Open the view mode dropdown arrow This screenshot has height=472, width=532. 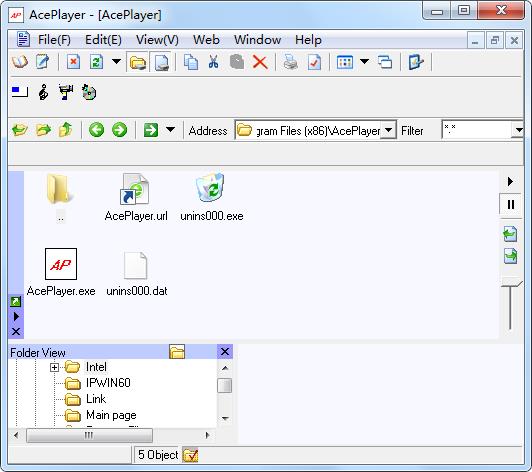point(364,62)
